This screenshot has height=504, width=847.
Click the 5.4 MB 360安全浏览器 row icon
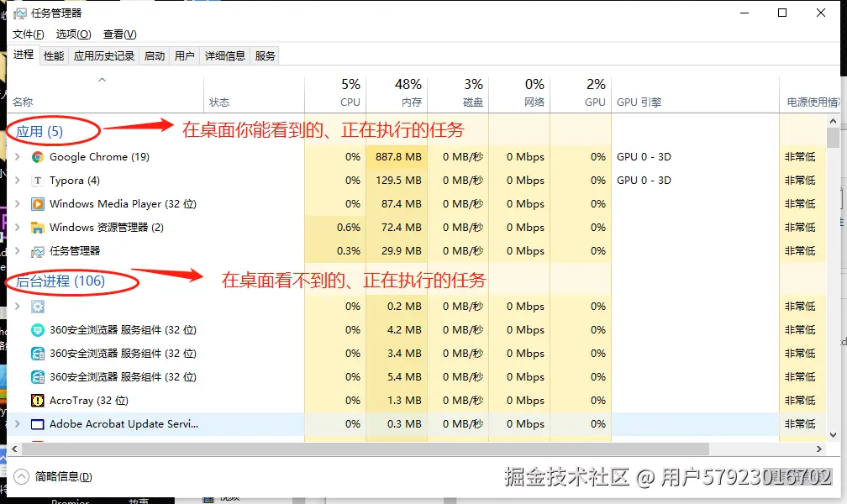click(37, 377)
